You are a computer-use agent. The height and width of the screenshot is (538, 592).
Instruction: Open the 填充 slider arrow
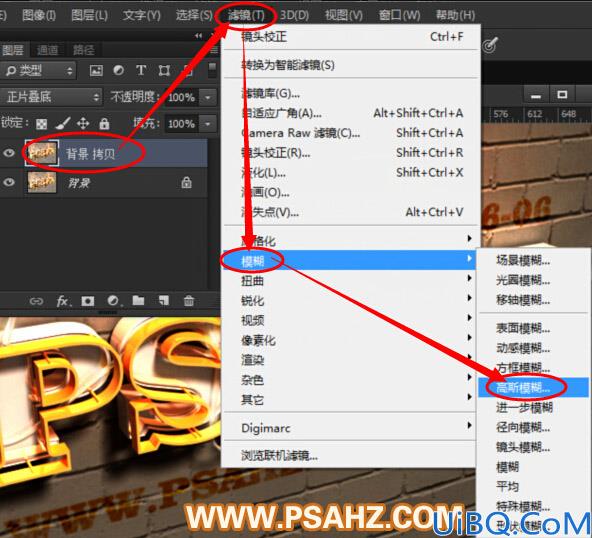(x=208, y=124)
